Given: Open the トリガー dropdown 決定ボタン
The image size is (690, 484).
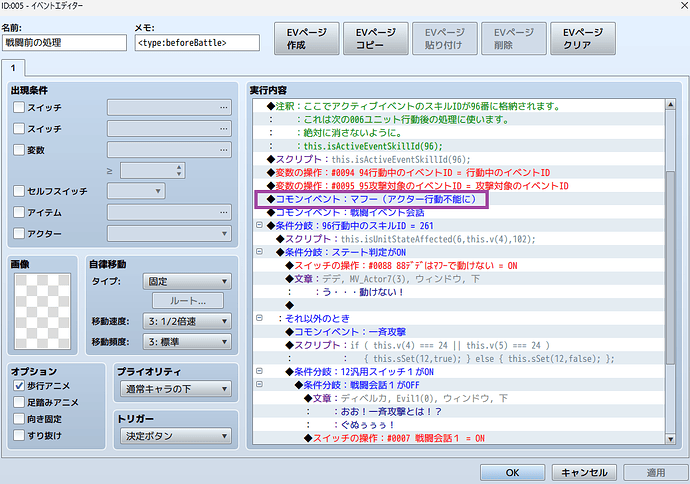Looking at the screenshot, I should (176, 436).
